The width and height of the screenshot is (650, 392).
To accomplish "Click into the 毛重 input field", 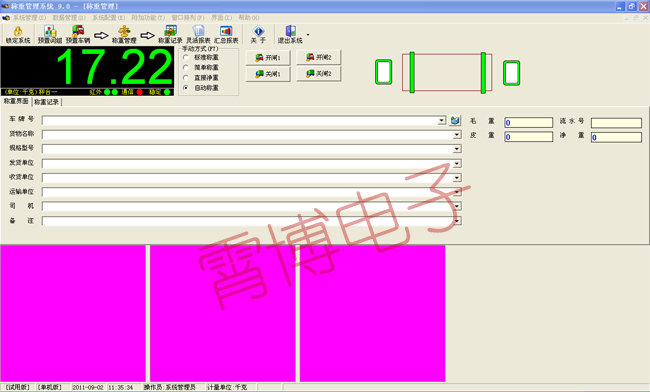I will click(x=529, y=122).
